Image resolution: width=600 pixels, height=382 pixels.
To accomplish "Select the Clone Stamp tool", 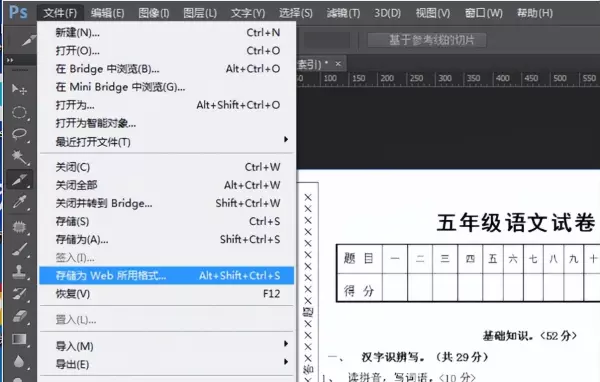I will tap(19, 272).
